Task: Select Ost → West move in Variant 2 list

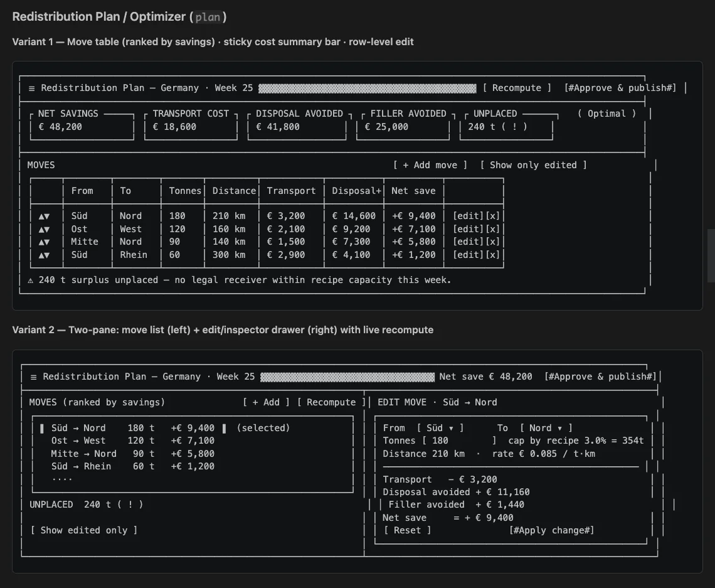Action: point(133,441)
